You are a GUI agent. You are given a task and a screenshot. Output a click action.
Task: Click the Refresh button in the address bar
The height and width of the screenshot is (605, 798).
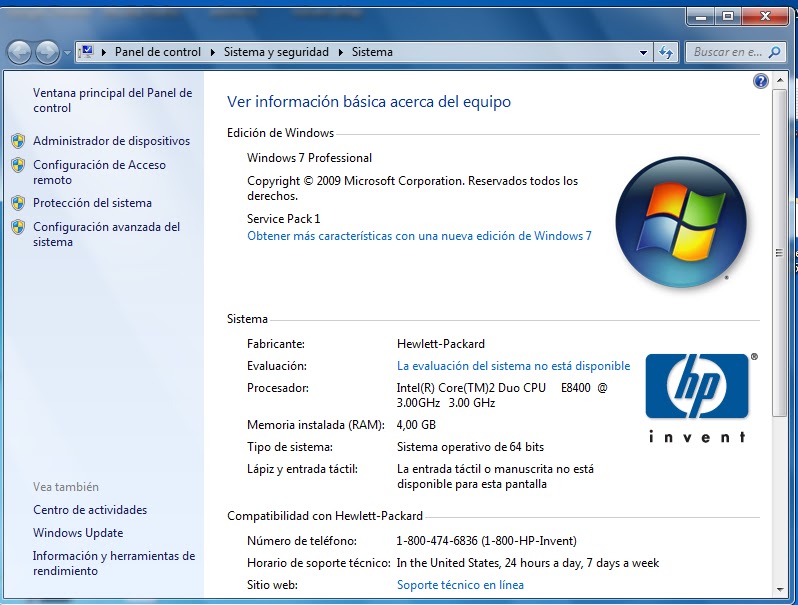[666, 52]
